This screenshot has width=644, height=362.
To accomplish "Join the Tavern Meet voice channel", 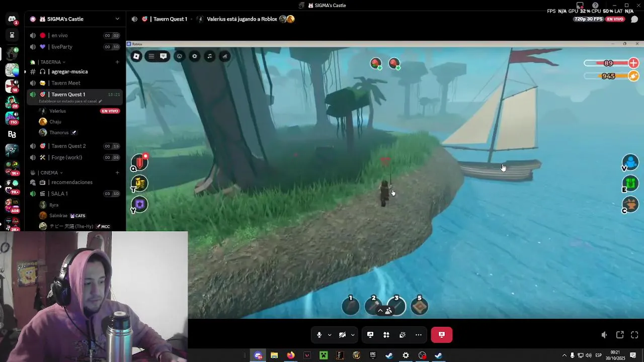I will click(x=75, y=83).
